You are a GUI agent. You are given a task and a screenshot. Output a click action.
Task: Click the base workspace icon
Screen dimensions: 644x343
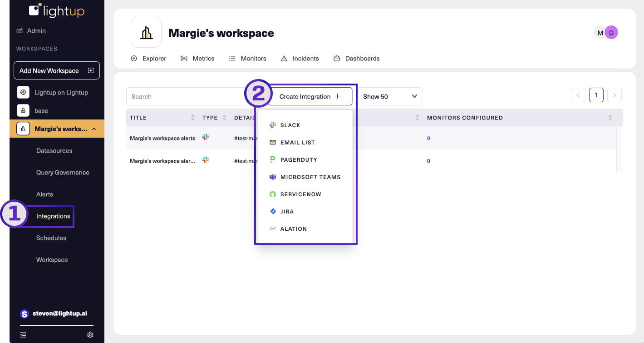[x=23, y=110]
